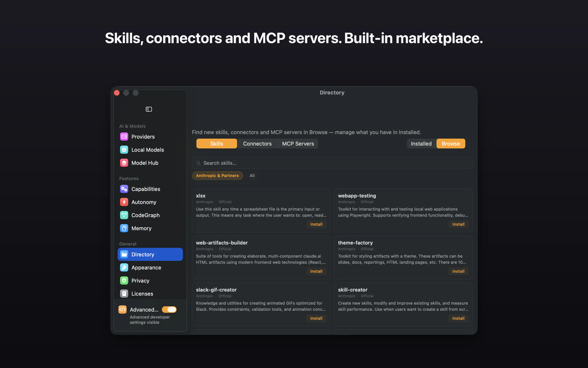Install the web-artifacts-builder skill
Viewport: 588px width, 368px height.
point(316,271)
